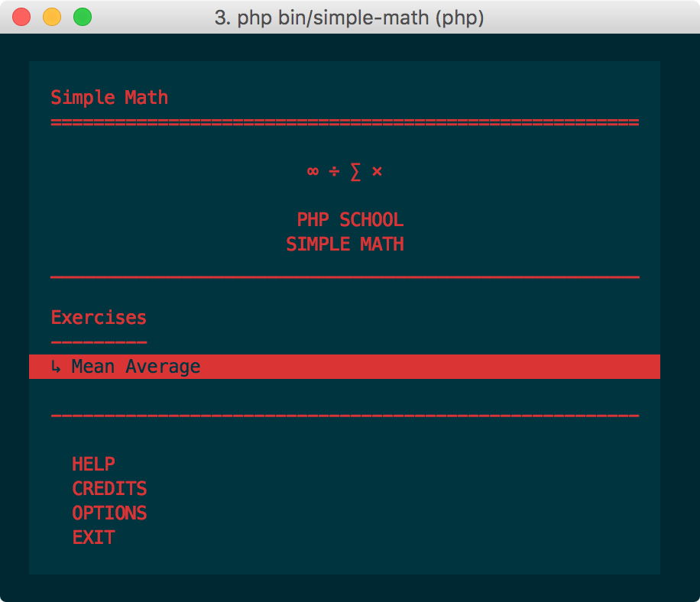Select the Mean Average exercise
700x602 pixels.
(x=344, y=367)
